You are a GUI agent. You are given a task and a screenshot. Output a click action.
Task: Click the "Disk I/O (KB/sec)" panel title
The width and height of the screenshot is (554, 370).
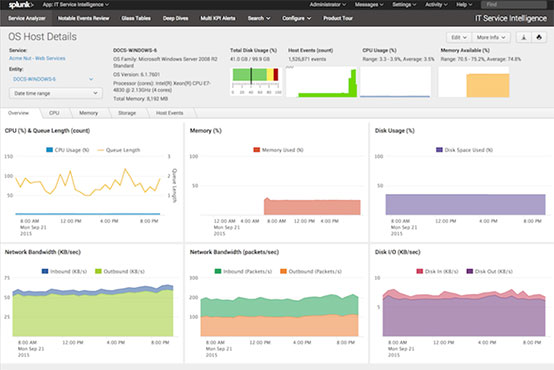pos(397,252)
